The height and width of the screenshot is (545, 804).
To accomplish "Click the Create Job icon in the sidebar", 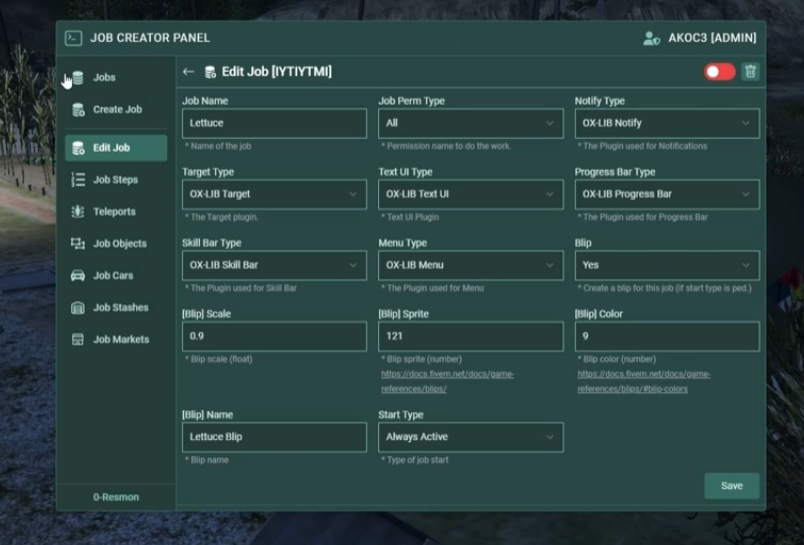I will (78, 109).
